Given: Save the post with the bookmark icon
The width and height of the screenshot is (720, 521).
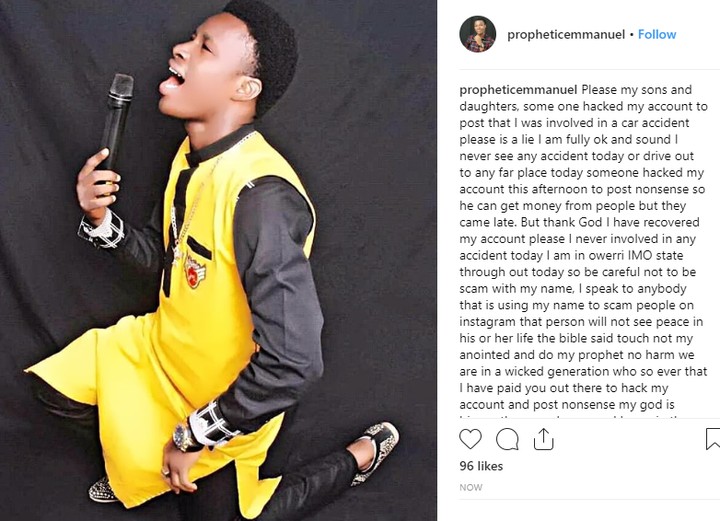Looking at the screenshot, I should click(x=713, y=439).
